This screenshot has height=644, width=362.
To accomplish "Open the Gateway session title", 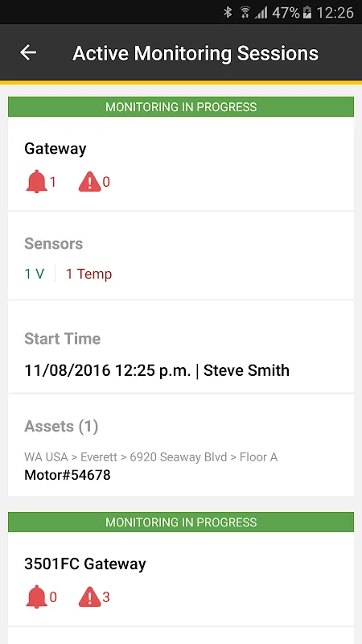I will coord(56,149).
